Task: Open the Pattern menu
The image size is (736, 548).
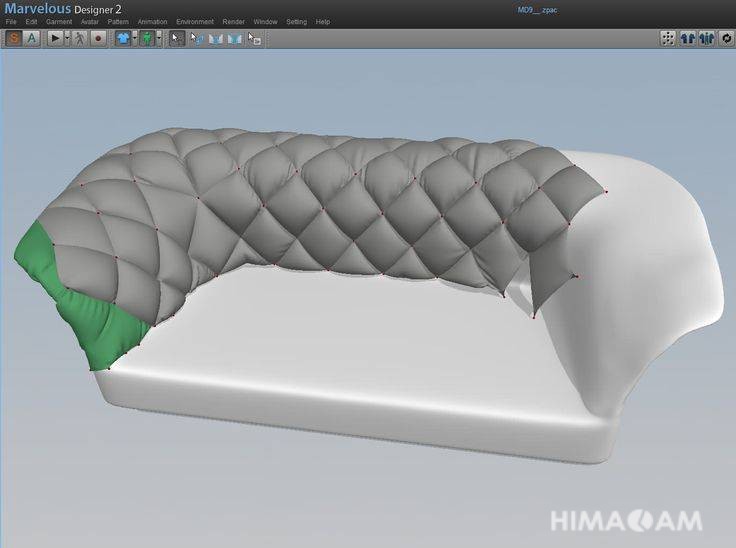Action: click(118, 22)
